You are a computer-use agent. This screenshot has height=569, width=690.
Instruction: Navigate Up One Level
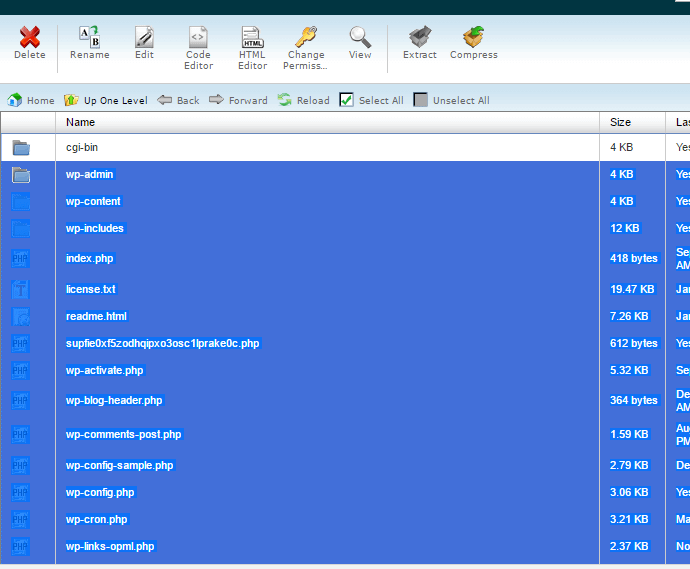click(x=106, y=100)
